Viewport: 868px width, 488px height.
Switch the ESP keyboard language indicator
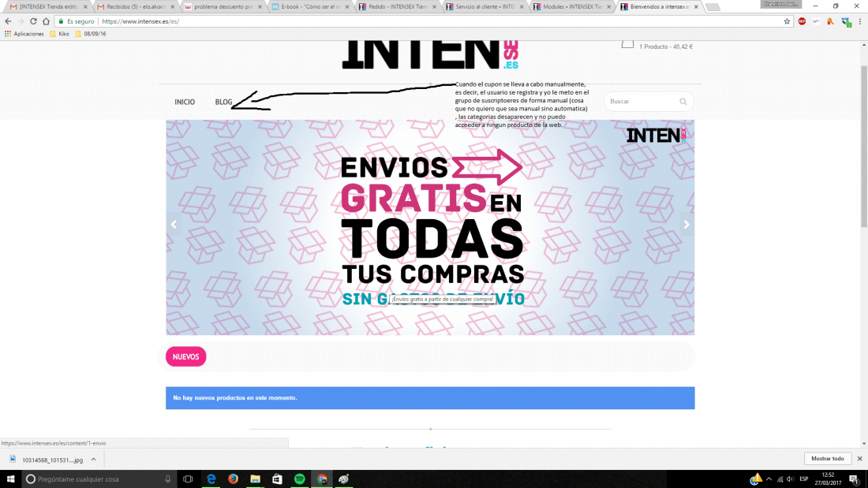pos(804,479)
